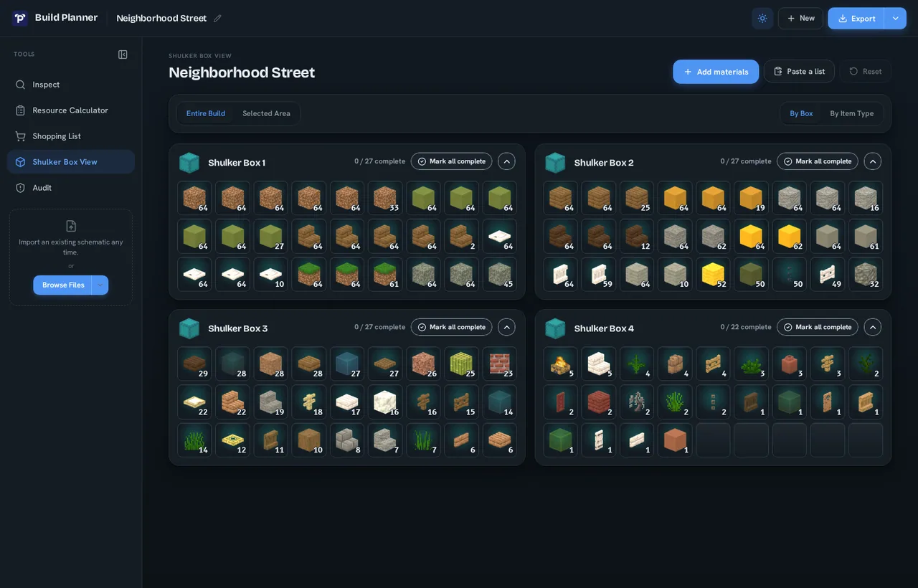Click the New button
The height and width of the screenshot is (588, 918).
[x=800, y=18]
